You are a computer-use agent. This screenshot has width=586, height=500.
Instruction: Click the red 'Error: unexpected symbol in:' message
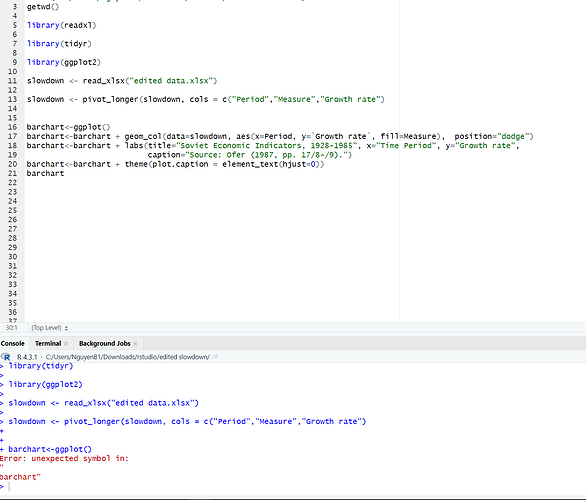(x=64, y=459)
